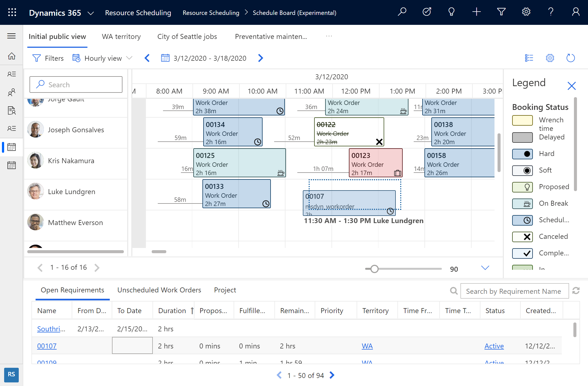Toggle the Legend panel closed with X

[572, 85]
